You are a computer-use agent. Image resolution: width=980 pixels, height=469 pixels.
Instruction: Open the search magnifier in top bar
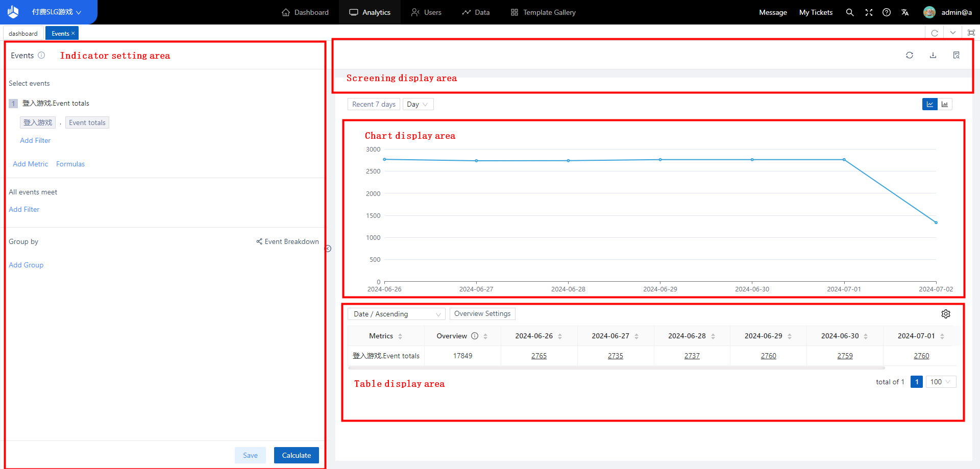(849, 12)
